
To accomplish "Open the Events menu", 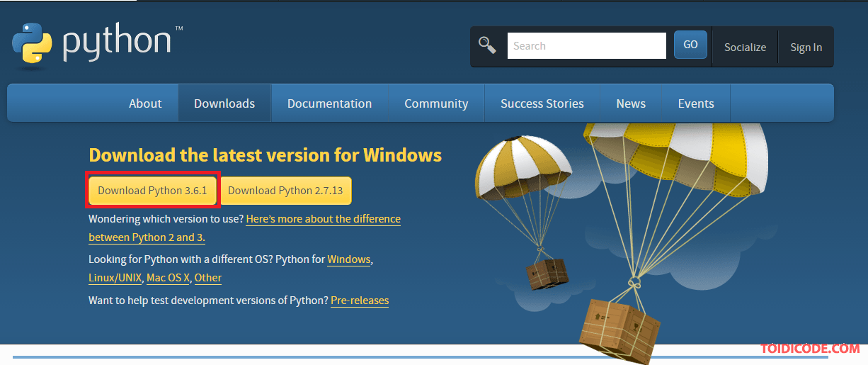I will tap(696, 103).
